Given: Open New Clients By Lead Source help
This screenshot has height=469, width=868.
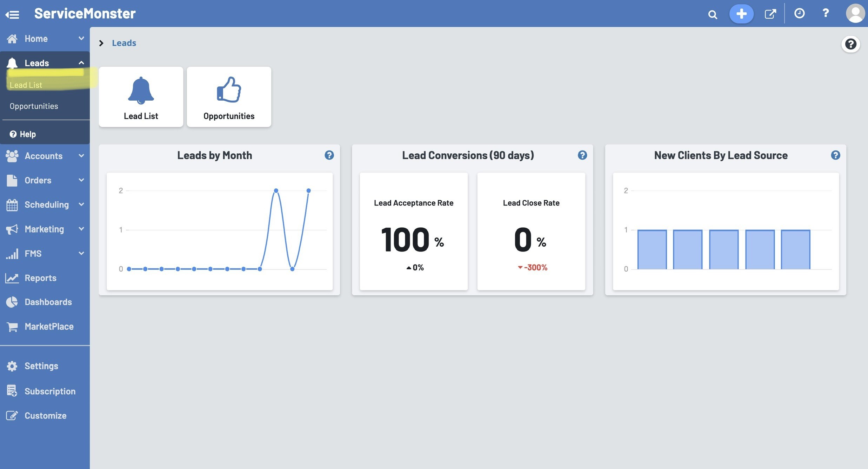Looking at the screenshot, I should pyautogui.click(x=835, y=155).
